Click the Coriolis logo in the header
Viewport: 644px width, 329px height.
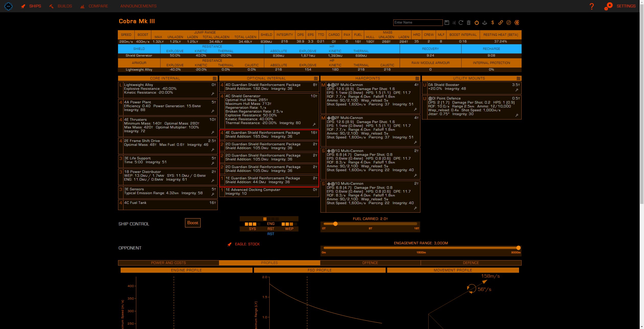click(8, 6)
